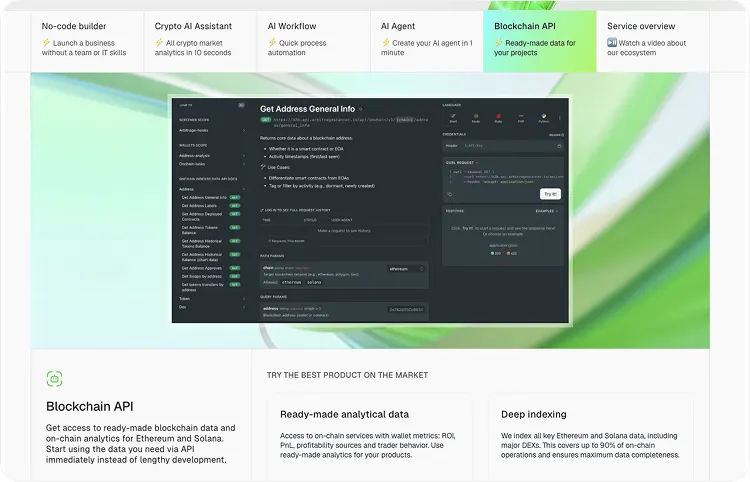
Task: Click the Jump To search field in sidebar
Action: tap(212, 105)
